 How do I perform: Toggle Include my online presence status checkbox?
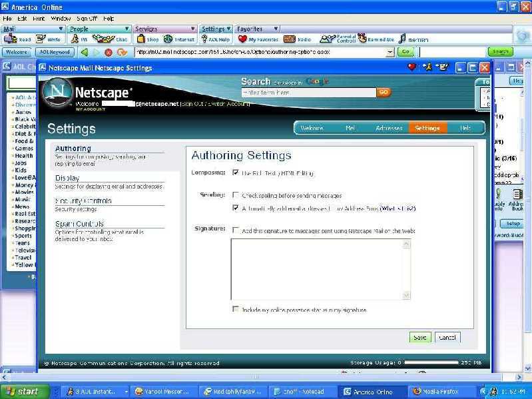coord(236,309)
